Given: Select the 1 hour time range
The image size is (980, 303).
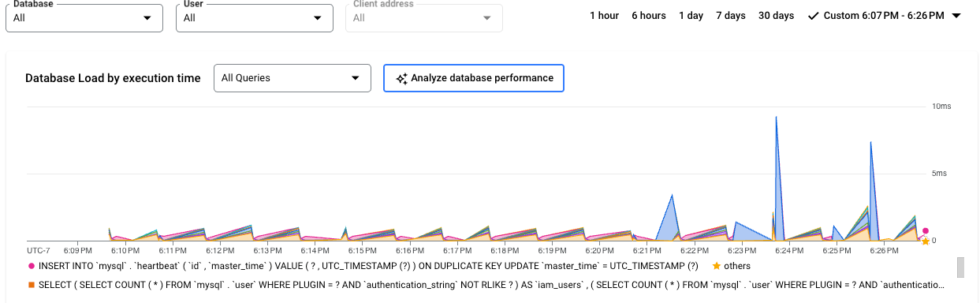Looking at the screenshot, I should 605,16.
